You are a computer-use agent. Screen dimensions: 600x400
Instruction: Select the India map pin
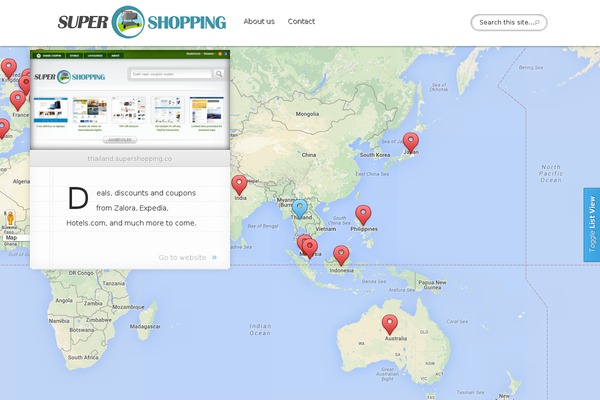(x=239, y=185)
